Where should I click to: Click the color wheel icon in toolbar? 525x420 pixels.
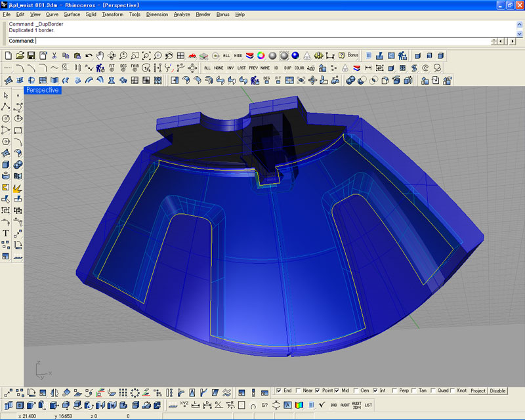click(261, 56)
